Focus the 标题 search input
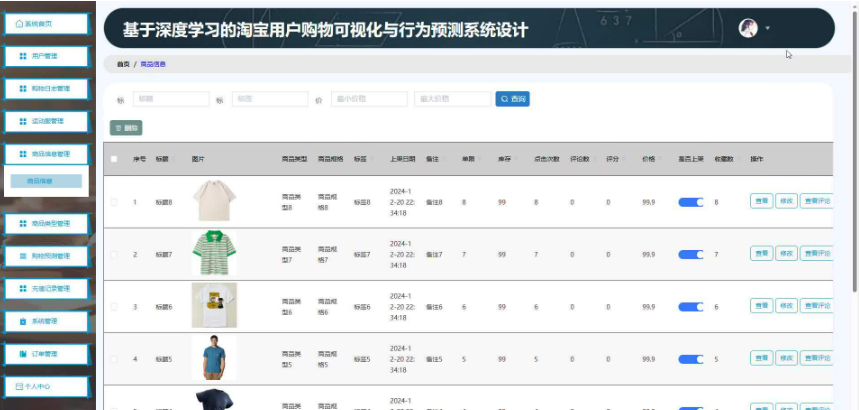 (x=171, y=99)
